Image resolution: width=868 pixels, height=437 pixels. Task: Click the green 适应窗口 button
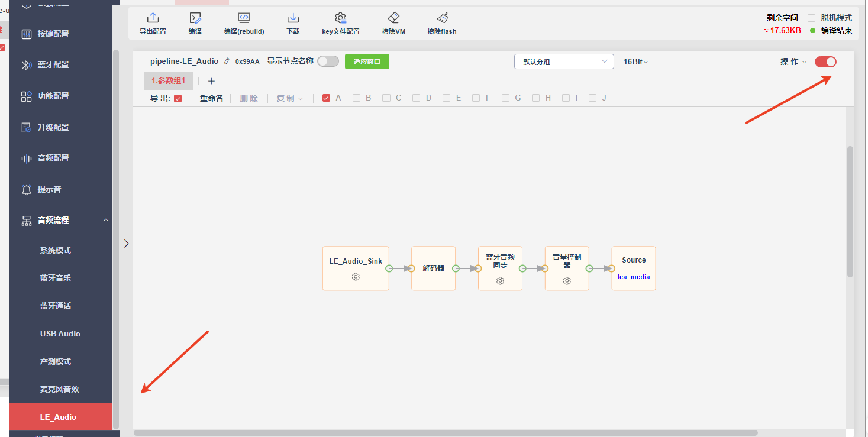tap(367, 61)
